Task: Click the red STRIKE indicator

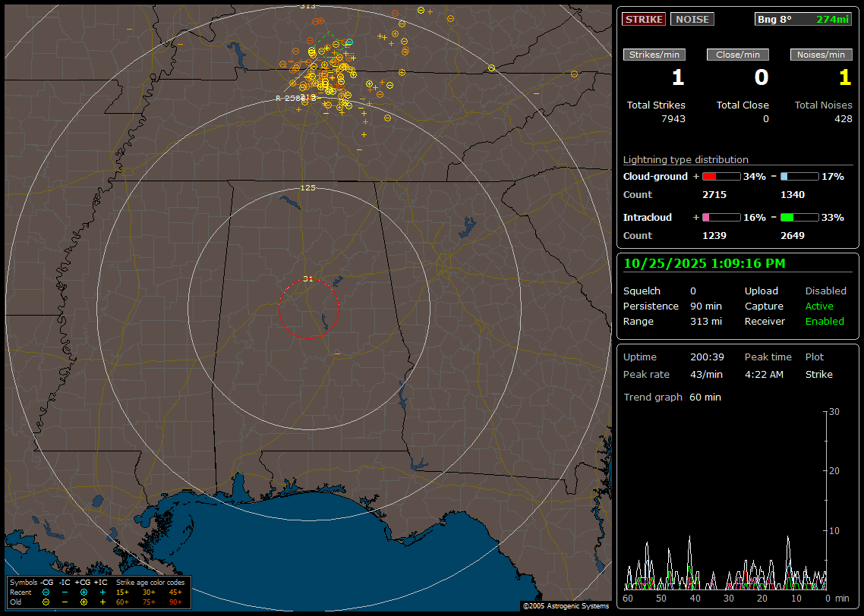Action: click(644, 19)
